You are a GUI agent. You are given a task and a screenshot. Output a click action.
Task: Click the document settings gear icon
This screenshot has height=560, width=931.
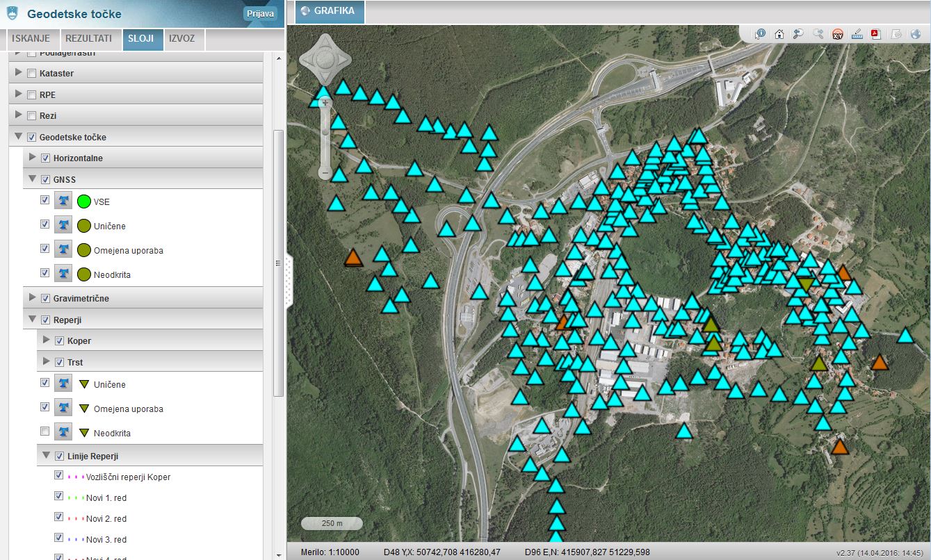tap(896, 33)
